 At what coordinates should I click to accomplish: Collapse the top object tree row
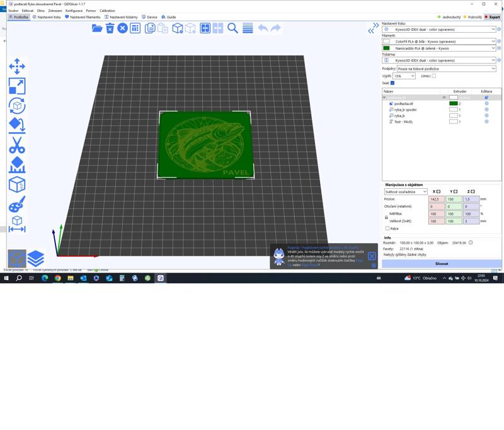click(384, 98)
